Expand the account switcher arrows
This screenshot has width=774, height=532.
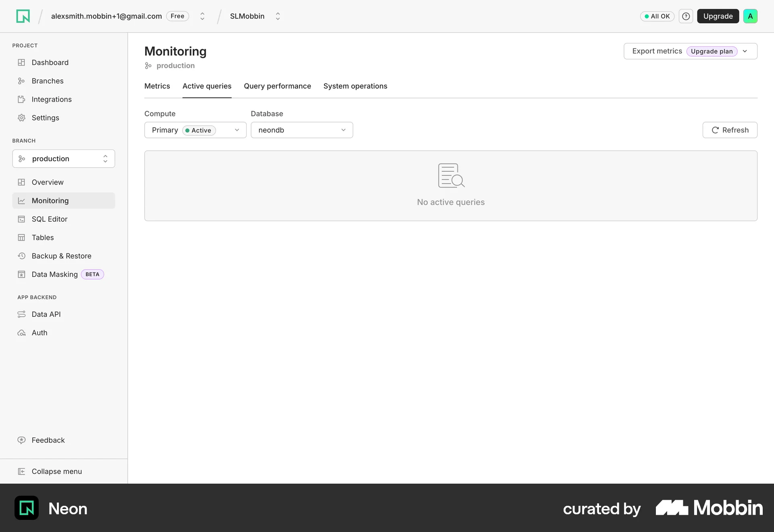[202, 16]
